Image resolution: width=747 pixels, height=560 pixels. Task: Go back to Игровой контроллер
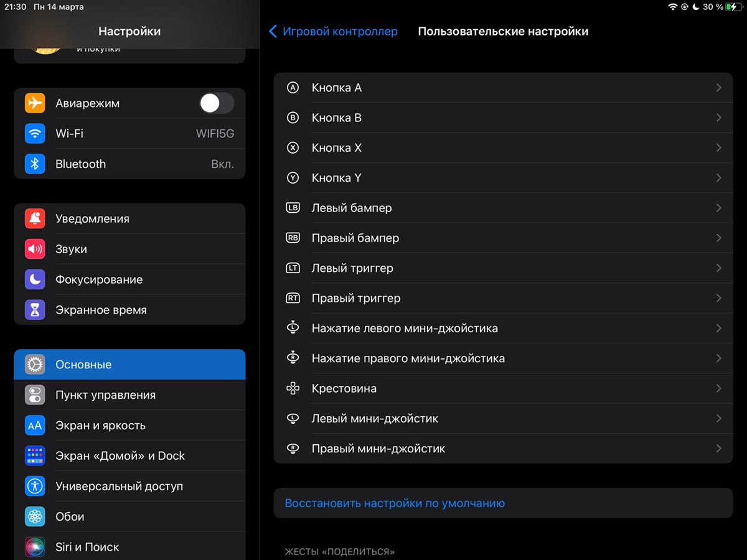[x=333, y=31]
